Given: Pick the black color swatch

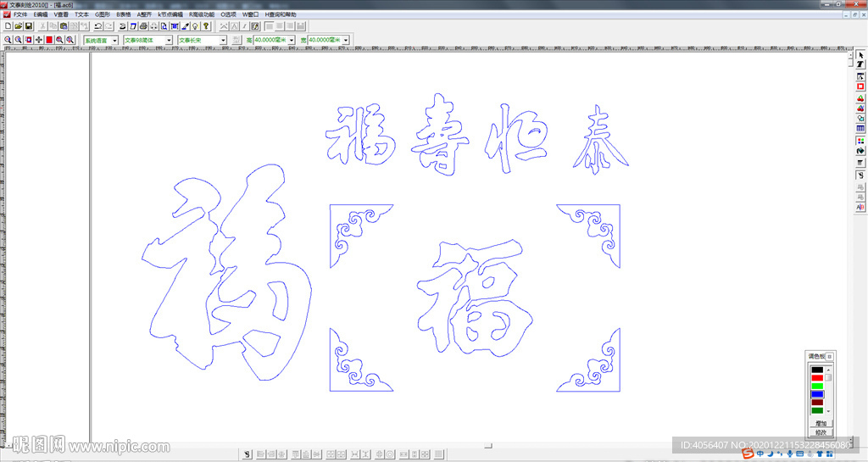Looking at the screenshot, I should (x=817, y=370).
